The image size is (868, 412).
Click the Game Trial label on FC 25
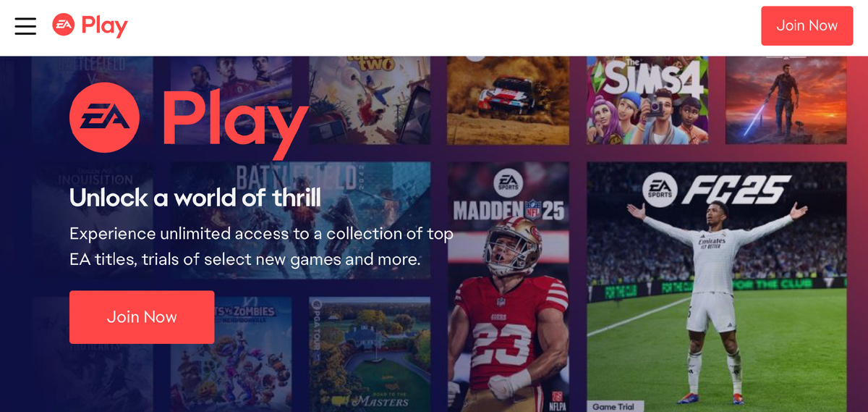613,406
